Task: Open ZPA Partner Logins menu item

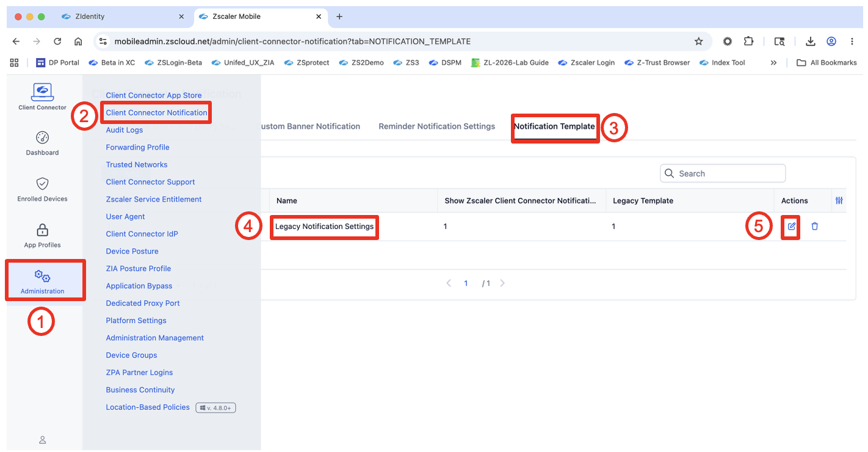Action: (139, 373)
